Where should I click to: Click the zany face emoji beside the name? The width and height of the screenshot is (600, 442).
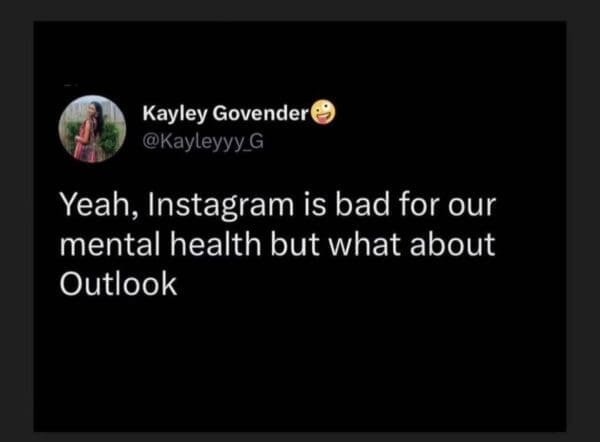pyautogui.click(x=323, y=113)
